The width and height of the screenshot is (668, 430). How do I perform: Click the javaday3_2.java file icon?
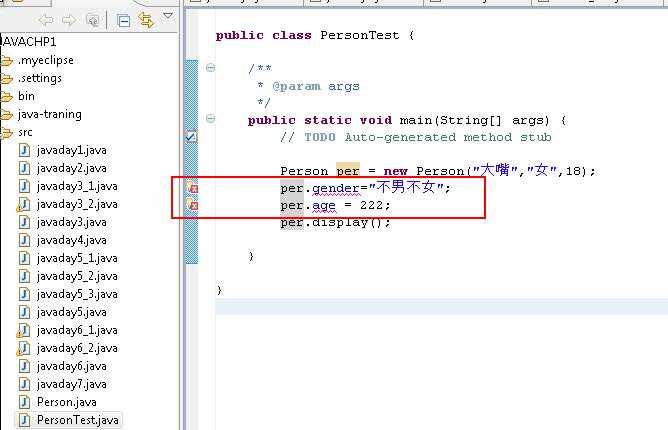(x=23, y=204)
